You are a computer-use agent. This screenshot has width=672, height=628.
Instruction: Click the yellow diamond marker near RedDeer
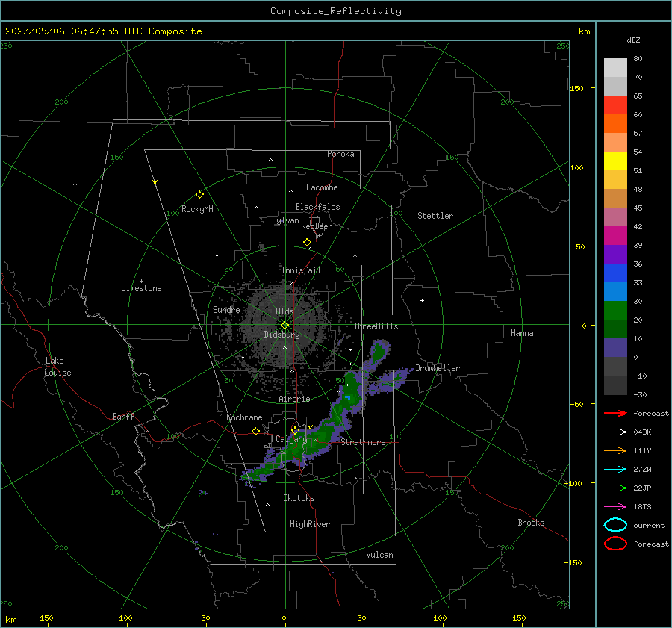pos(307,243)
